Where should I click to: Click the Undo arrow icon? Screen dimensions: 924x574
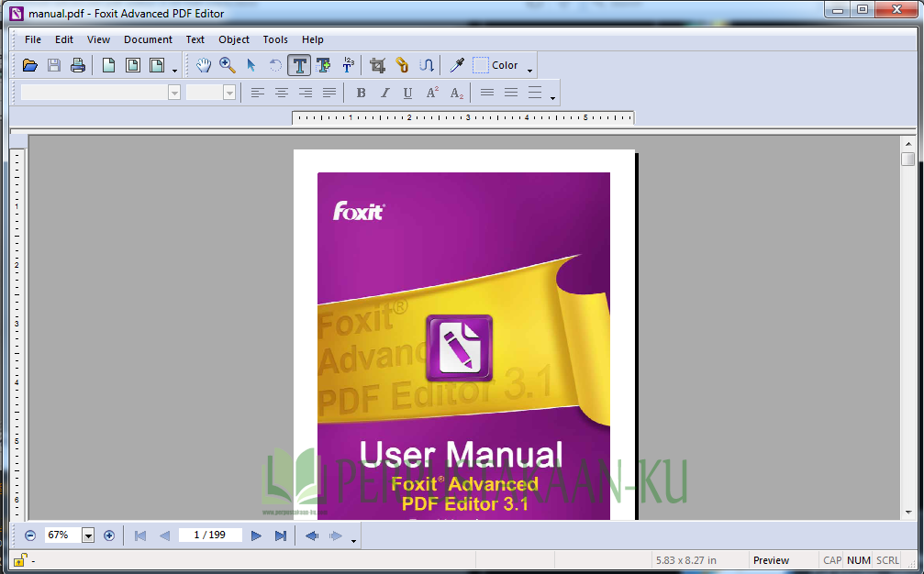click(x=273, y=65)
